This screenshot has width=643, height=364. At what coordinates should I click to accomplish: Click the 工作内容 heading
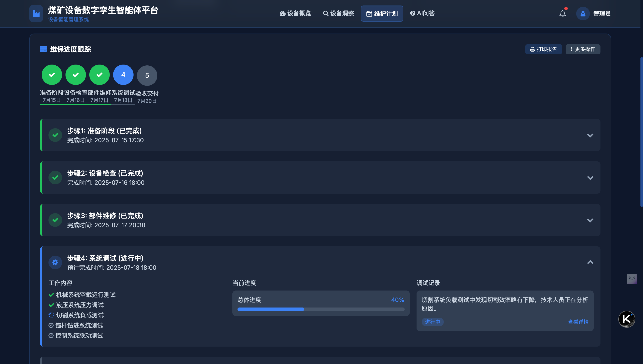pos(60,283)
